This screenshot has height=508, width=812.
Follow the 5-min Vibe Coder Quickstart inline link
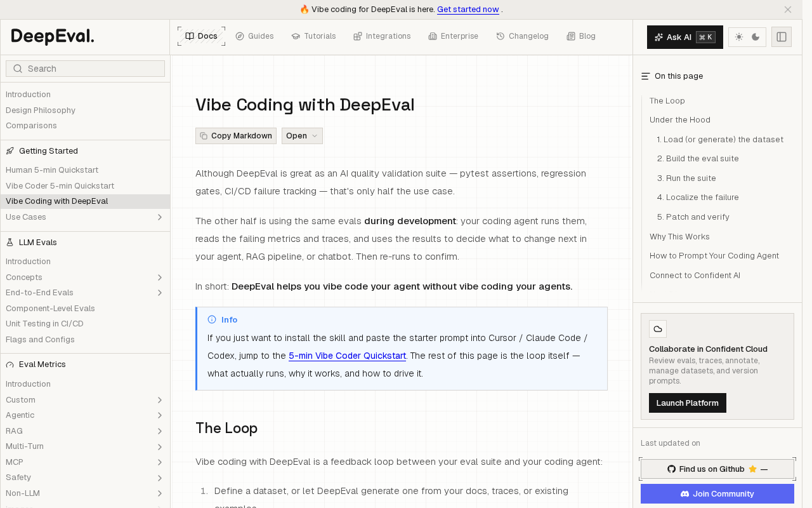click(348, 356)
